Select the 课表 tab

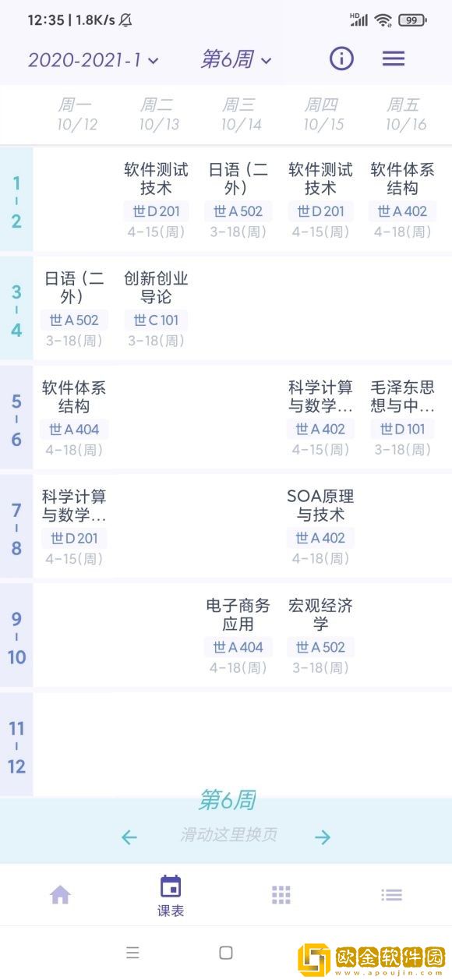[171, 896]
